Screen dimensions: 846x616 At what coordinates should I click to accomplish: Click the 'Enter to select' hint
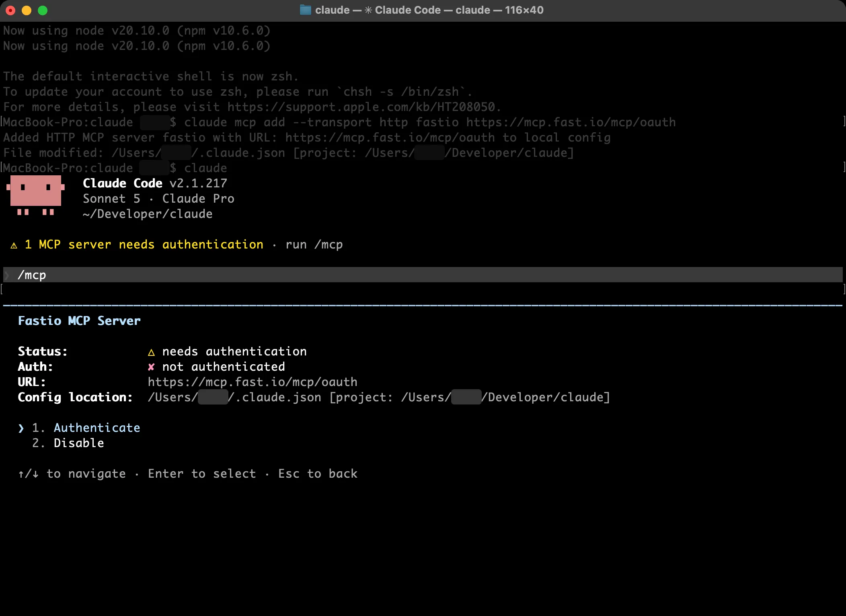202,474
